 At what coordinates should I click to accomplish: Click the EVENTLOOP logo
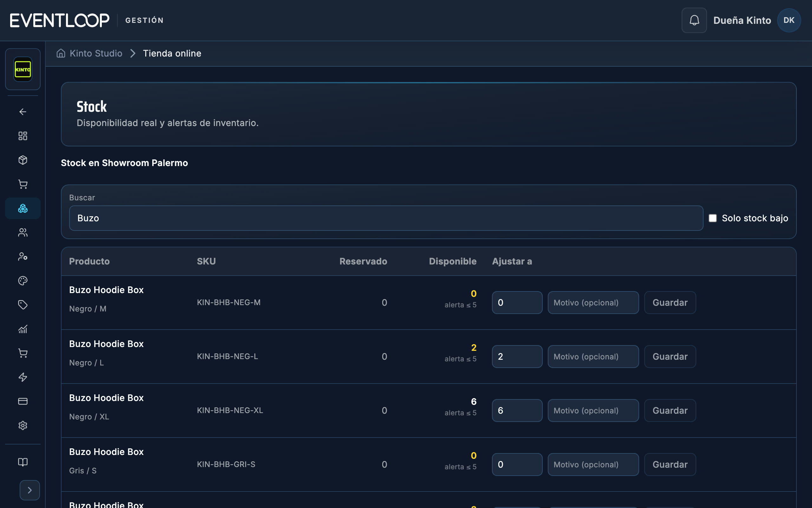tap(60, 20)
